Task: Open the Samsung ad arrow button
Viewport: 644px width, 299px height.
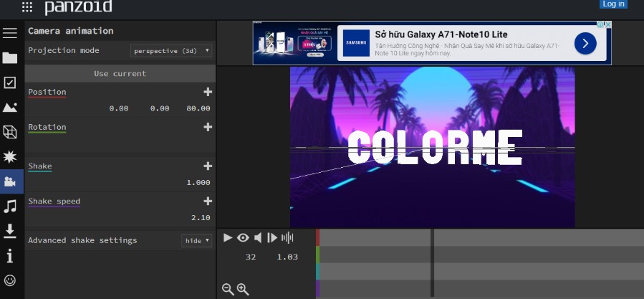Action: pyautogui.click(x=585, y=43)
